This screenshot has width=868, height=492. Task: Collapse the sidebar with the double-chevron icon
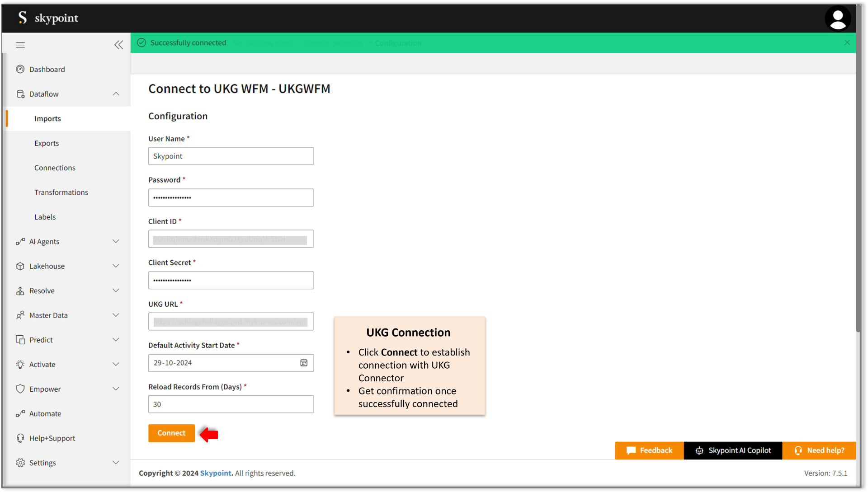click(118, 45)
